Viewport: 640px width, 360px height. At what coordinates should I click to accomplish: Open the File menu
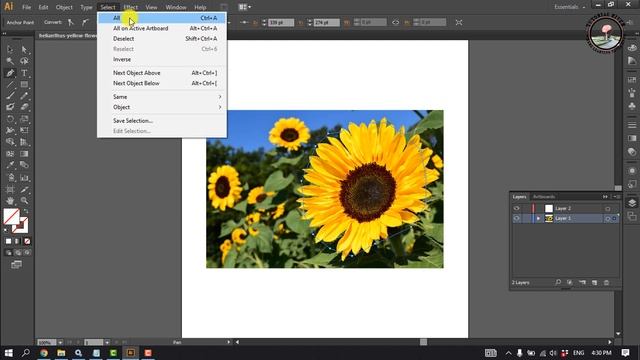pos(27,7)
